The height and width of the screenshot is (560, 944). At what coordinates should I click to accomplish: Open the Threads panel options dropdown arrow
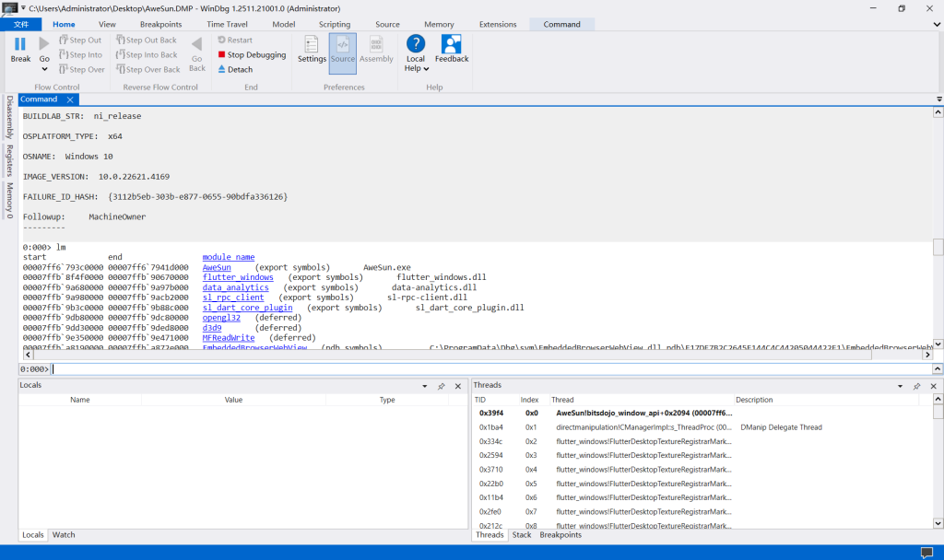click(900, 387)
